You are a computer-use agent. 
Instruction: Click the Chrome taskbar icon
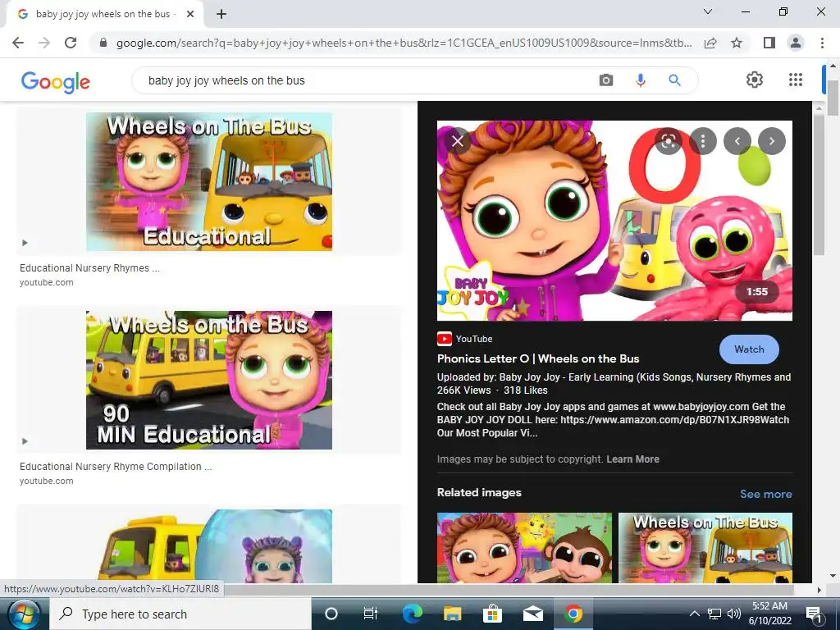(573, 614)
